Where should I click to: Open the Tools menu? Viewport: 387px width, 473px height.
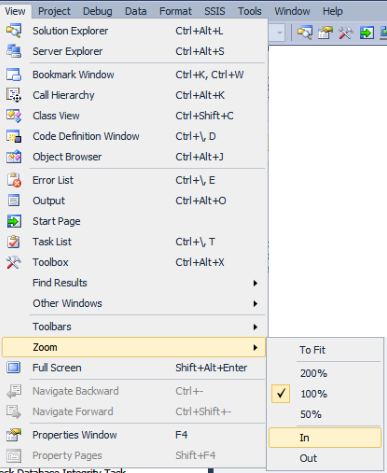click(x=249, y=11)
